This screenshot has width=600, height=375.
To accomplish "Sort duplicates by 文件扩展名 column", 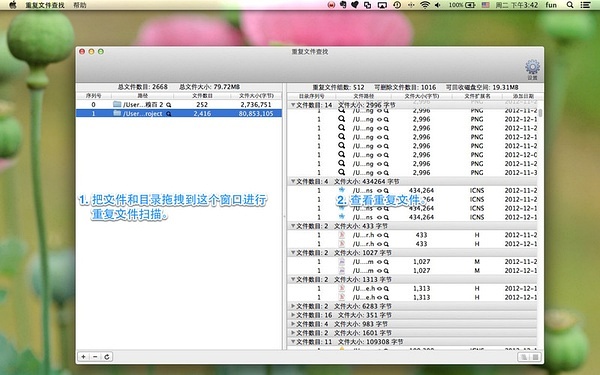I will tap(477, 96).
